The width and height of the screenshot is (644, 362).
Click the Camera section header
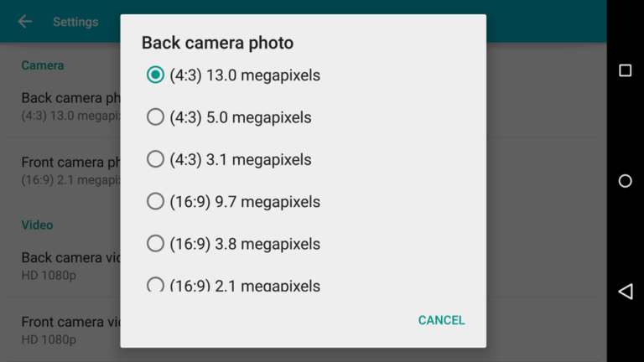click(x=43, y=65)
